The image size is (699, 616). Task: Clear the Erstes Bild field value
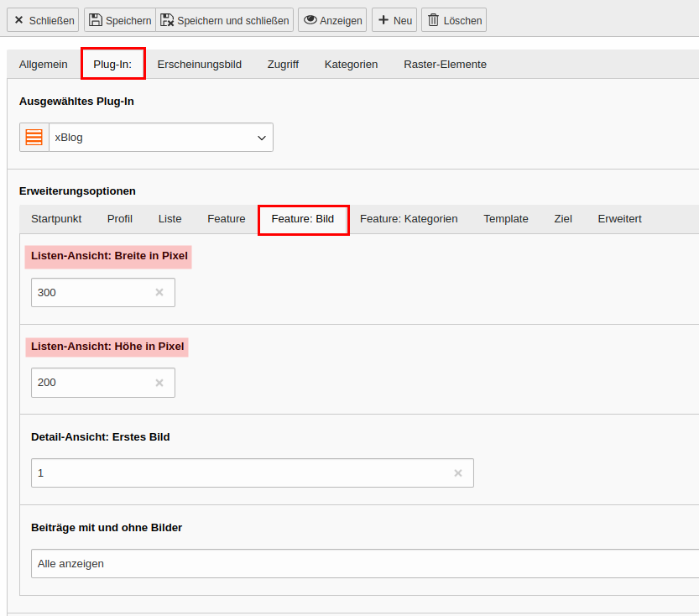tap(458, 473)
